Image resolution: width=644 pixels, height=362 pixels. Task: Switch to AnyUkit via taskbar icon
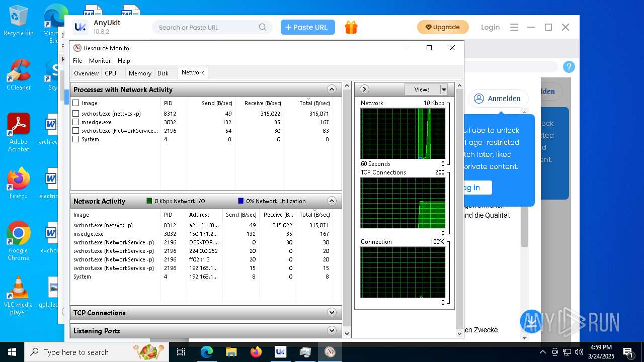pyautogui.click(x=280, y=352)
